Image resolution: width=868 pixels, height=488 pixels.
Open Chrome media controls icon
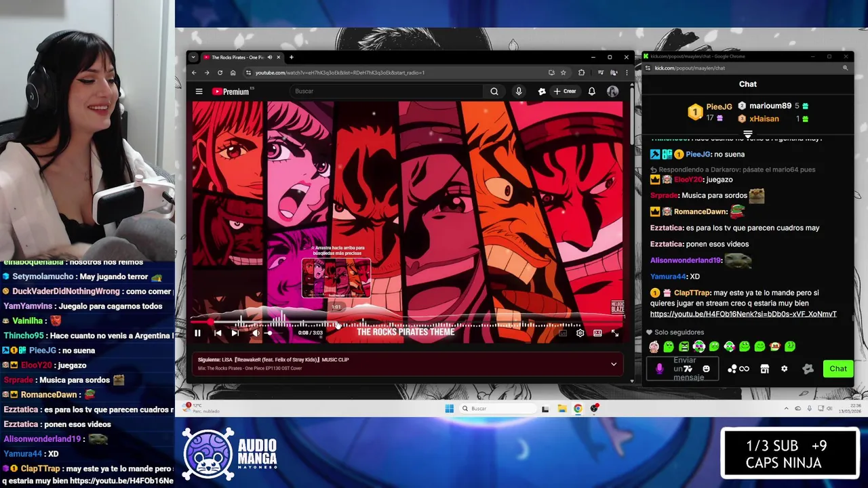(x=601, y=73)
